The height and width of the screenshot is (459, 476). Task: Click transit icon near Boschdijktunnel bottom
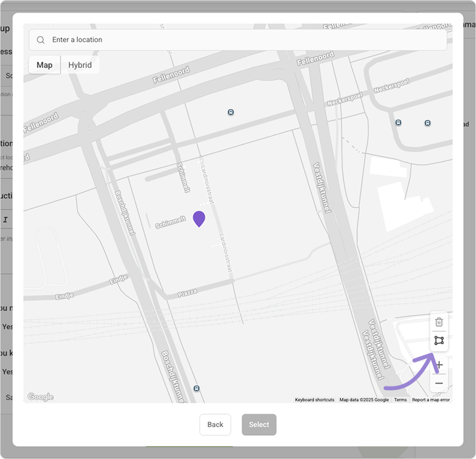pos(196,388)
